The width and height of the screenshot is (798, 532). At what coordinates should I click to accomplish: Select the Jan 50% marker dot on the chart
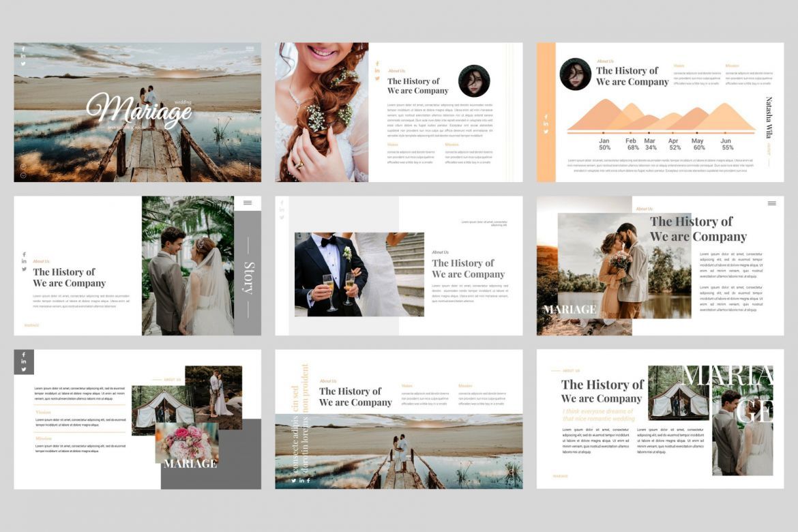coord(603,132)
